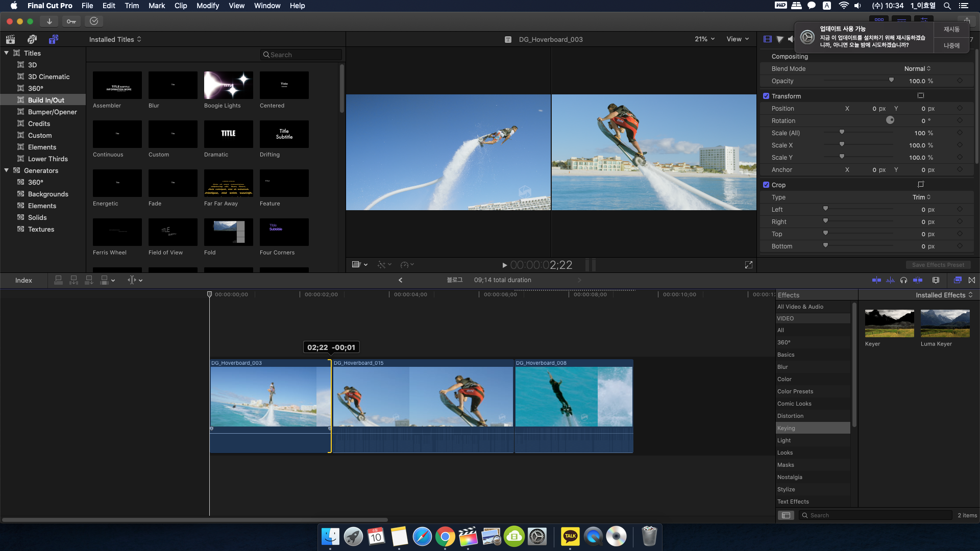This screenshot has width=980, height=551.
Task: Open the video inspector filmstrip icon
Action: (x=767, y=39)
